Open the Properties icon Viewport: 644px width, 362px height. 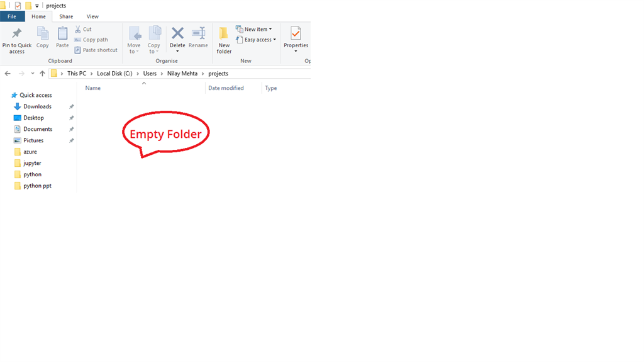click(x=296, y=33)
